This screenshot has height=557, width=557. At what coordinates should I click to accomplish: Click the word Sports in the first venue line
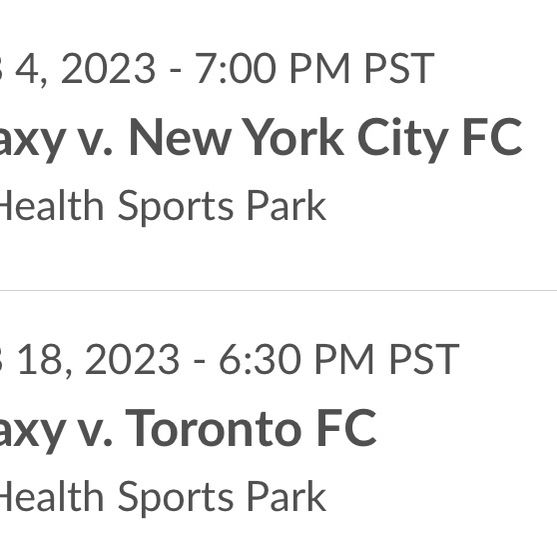(175, 207)
